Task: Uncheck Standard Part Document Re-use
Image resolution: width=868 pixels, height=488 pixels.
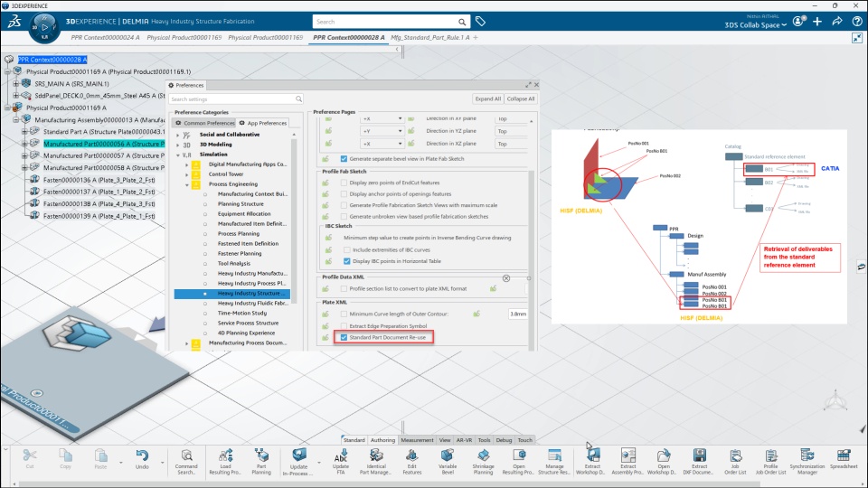Action: [x=344, y=337]
